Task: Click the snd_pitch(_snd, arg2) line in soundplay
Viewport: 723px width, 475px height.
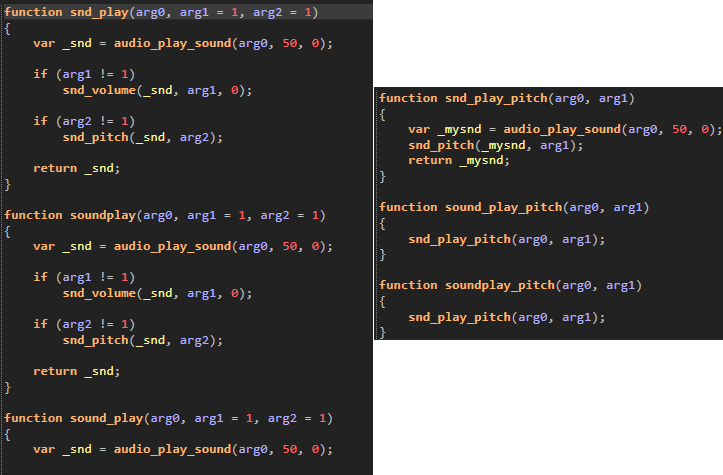Action: tap(142, 340)
